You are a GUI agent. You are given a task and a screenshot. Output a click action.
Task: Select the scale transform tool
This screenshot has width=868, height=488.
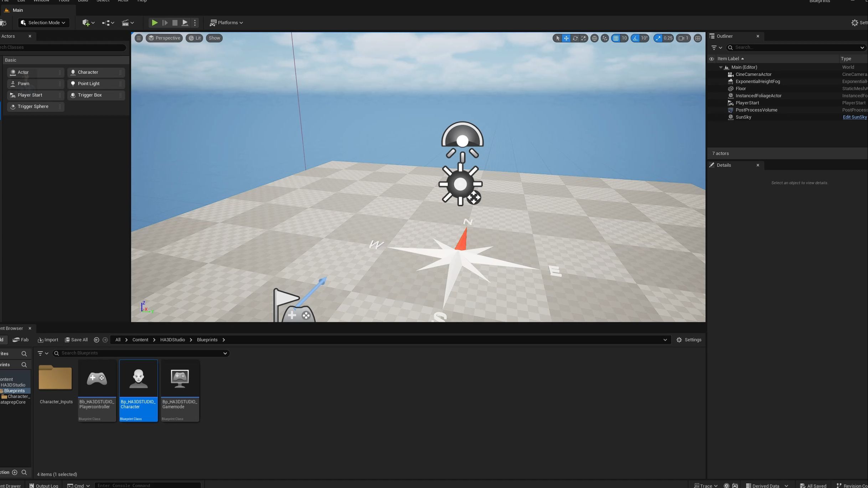pos(583,38)
